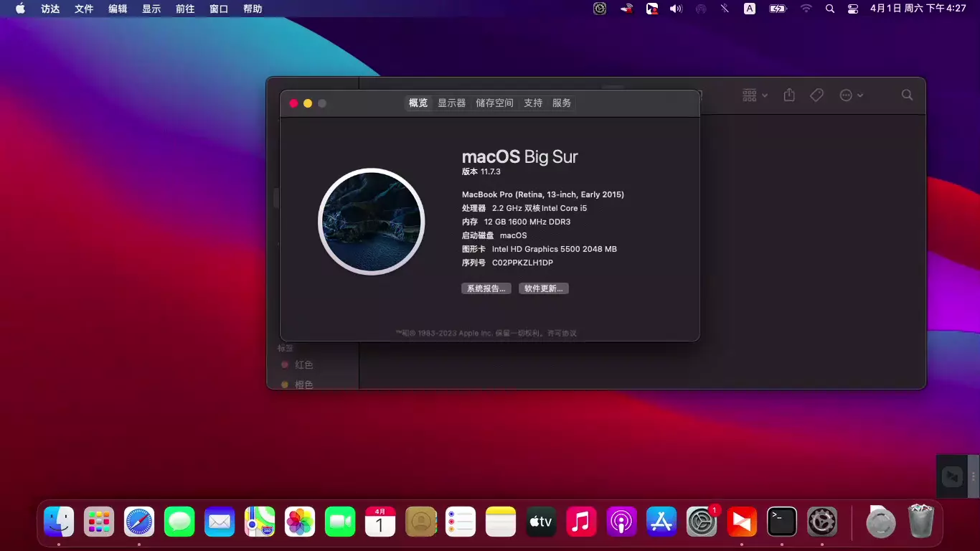Click the Share icon in the Finder toolbar
This screenshot has height=551, width=980.
789,95
